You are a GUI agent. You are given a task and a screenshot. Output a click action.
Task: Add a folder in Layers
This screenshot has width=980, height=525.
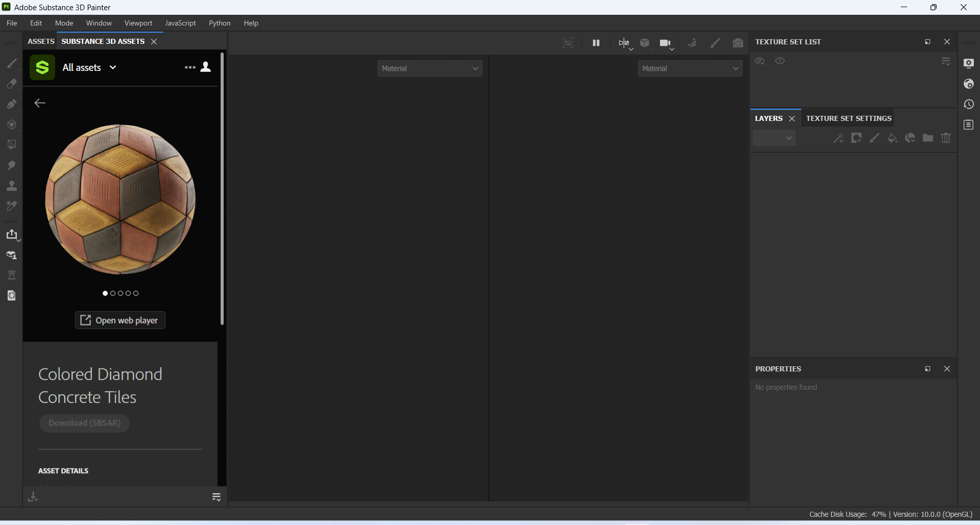[928, 138]
